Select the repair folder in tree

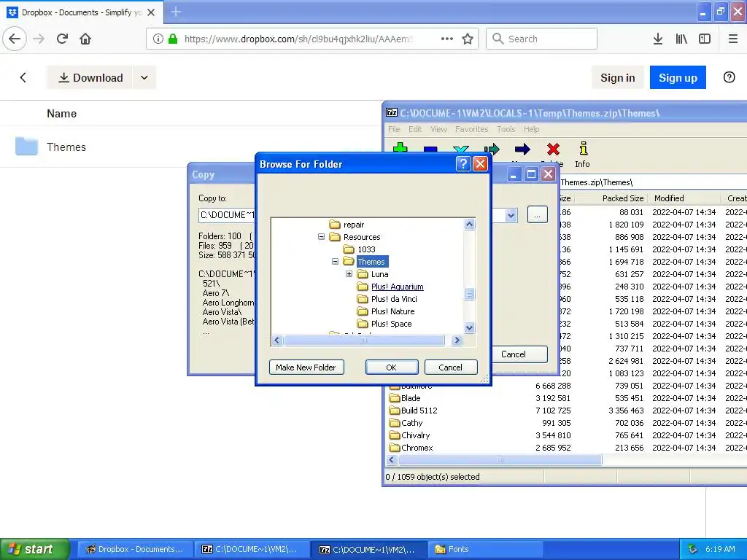point(353,225)
